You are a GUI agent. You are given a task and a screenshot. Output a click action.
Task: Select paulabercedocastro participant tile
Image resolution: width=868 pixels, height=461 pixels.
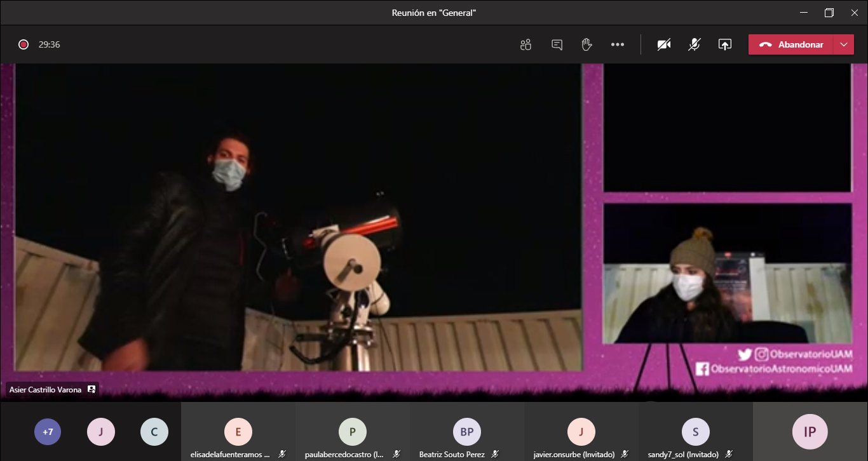[353, 432]
